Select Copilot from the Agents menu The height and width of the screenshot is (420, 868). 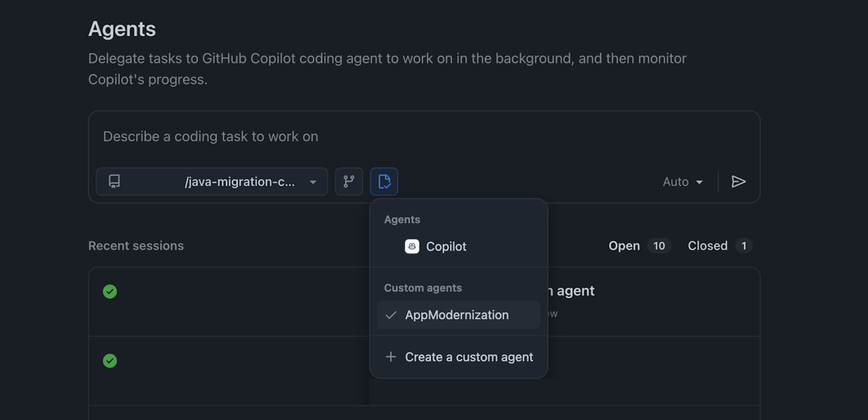click(446, 246)
